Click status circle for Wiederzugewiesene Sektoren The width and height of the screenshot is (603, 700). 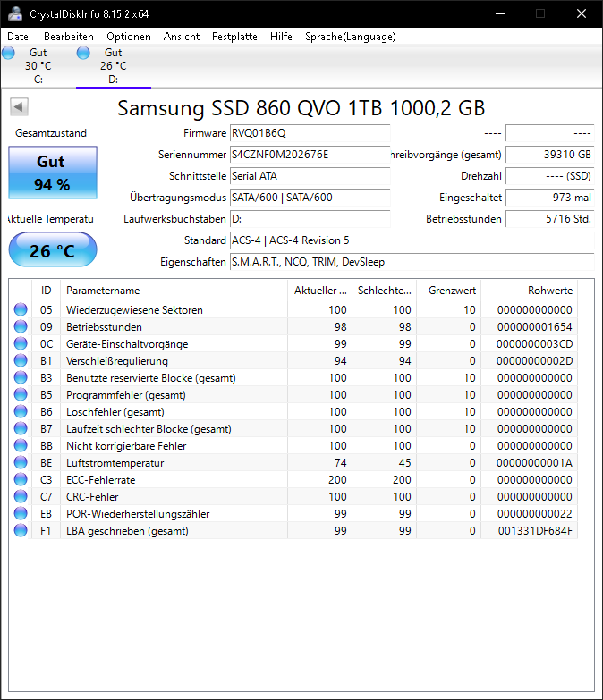click(21, 309)
